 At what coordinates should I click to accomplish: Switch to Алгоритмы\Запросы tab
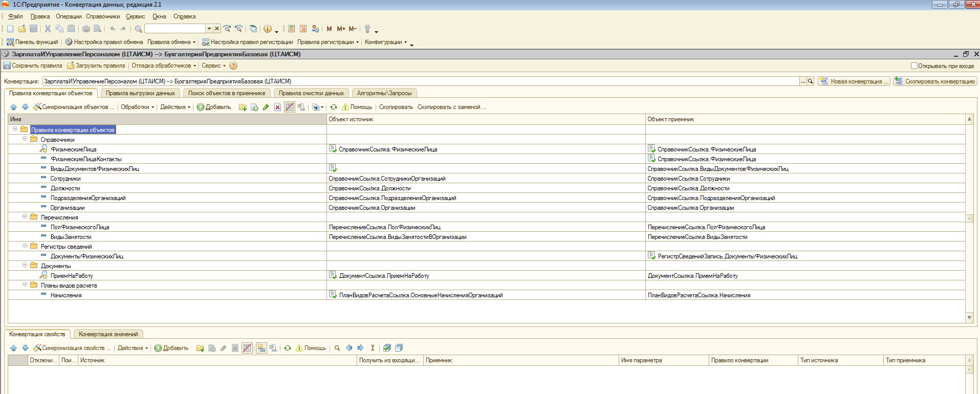coord(384,93)
